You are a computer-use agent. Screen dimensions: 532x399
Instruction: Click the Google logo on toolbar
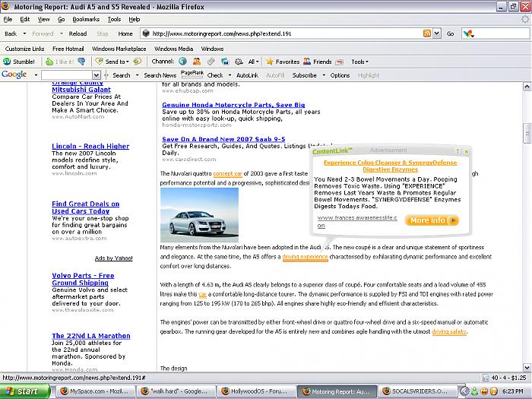click(x=14, y=74)
